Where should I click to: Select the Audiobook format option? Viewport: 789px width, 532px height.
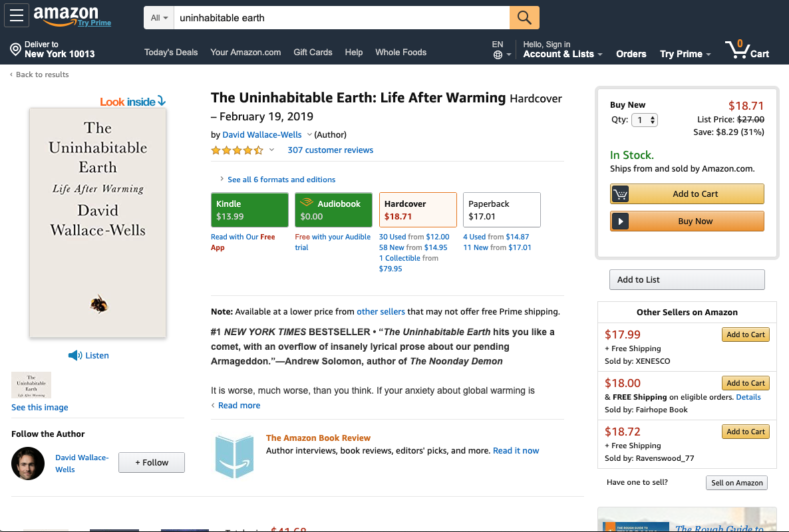(x=333, y=209)
